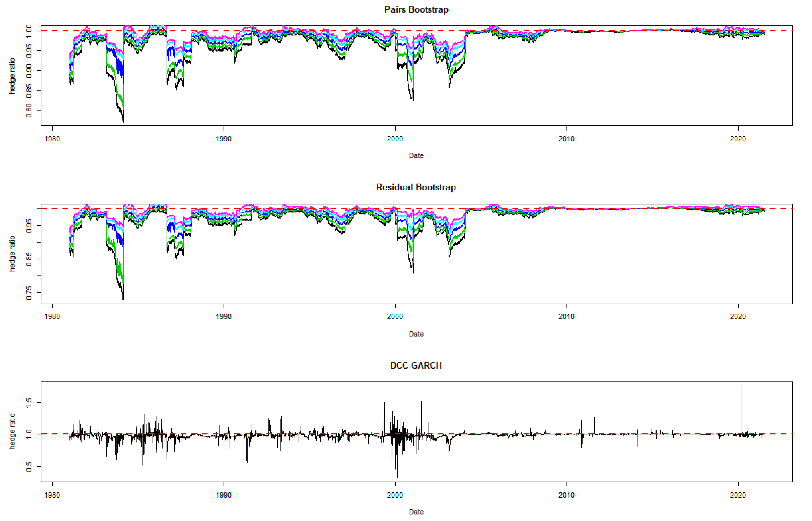
Task: Click the 1.5 y-axis value in DCC-GARCH plot
Action: tap(29, 403)
